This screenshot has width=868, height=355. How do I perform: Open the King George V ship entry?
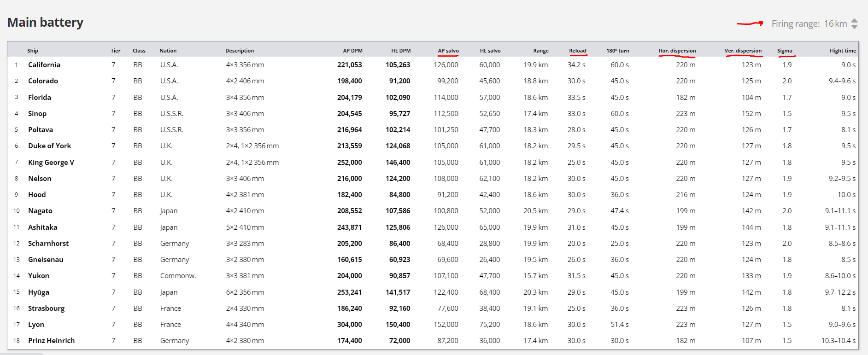[51, 162]
